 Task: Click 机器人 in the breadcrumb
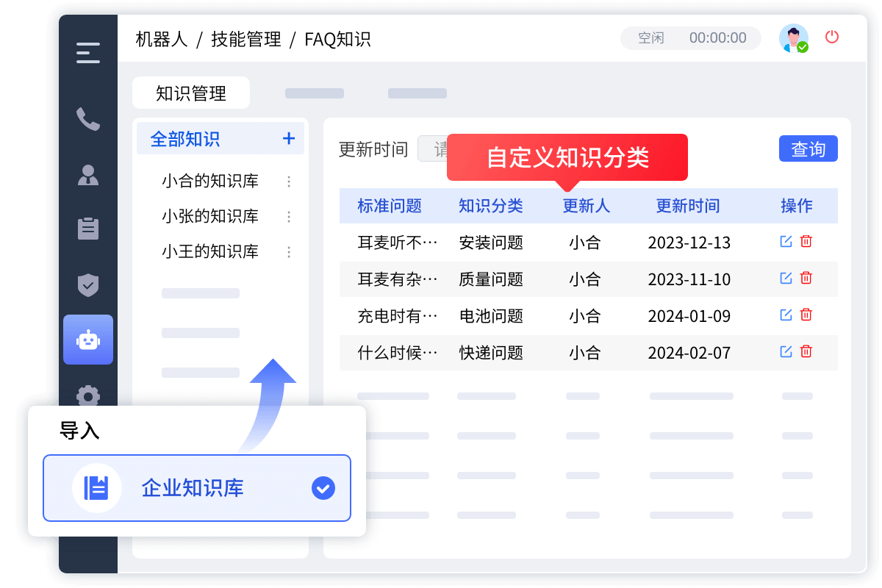point(162,39)
